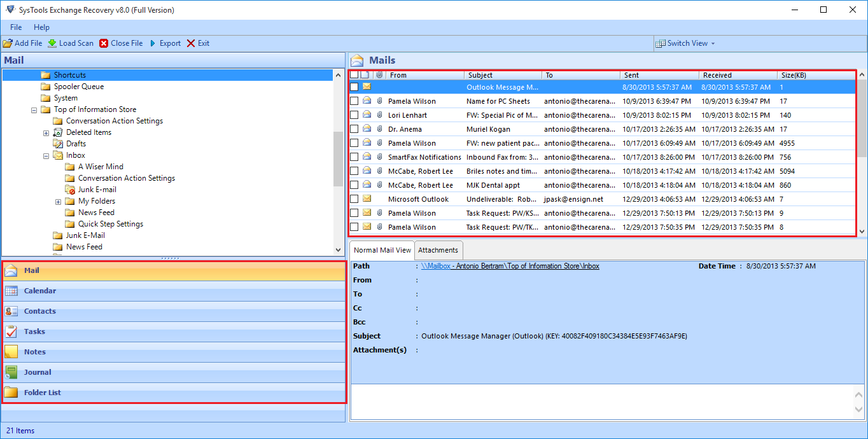Screen dimensions: 868x439
Task: Open the Tasks section in the navigation pane
Action: click(174, 332)
